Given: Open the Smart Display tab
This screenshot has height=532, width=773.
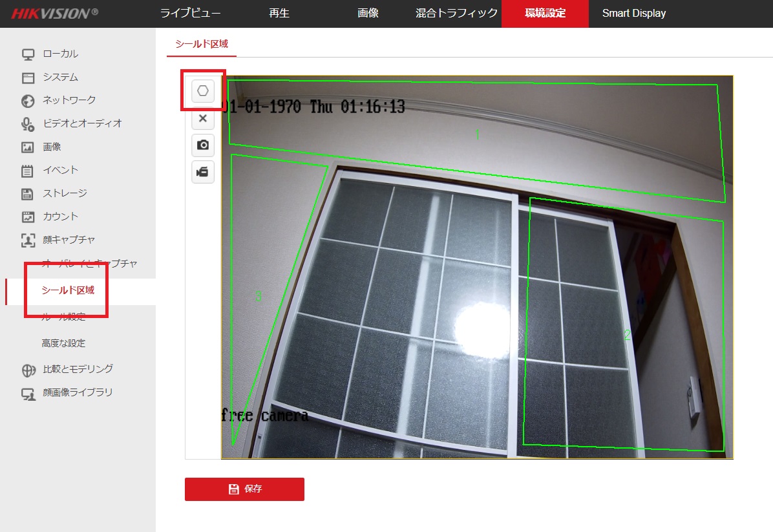Looking at the screenshot, I should 634,14.
